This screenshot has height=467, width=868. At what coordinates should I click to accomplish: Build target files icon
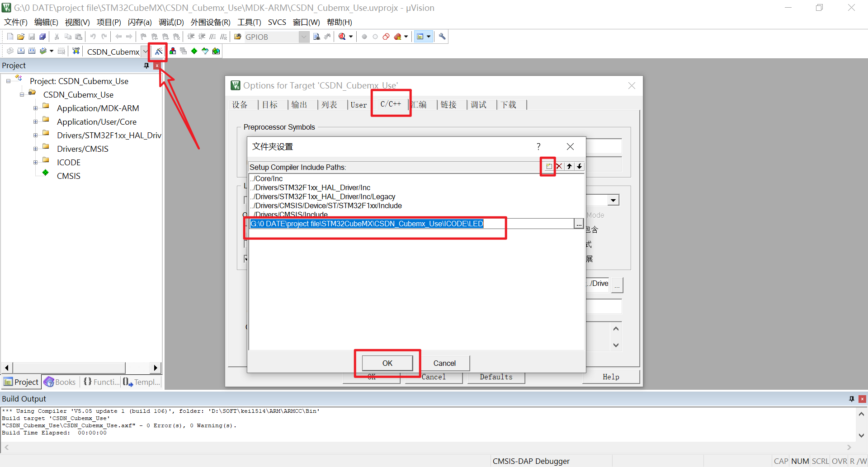point(21,51)
